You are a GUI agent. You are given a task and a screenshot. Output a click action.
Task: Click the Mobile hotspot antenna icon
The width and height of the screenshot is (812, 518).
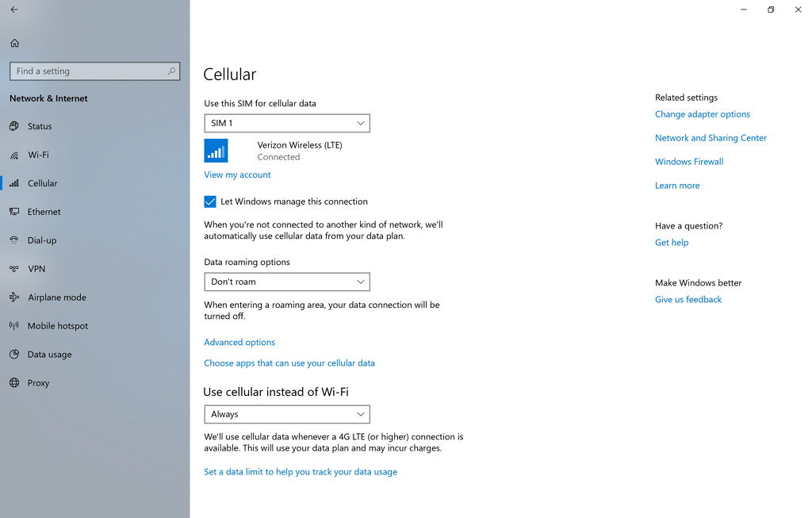14,325
